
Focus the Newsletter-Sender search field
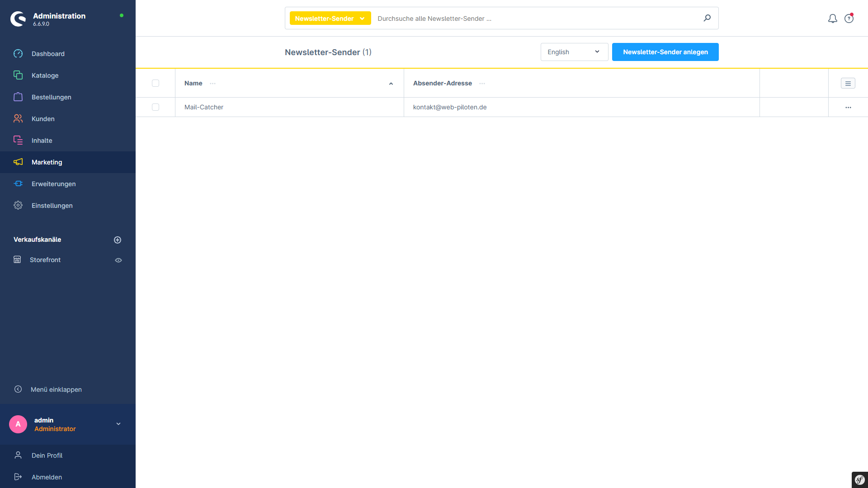(x=533, y=19)
